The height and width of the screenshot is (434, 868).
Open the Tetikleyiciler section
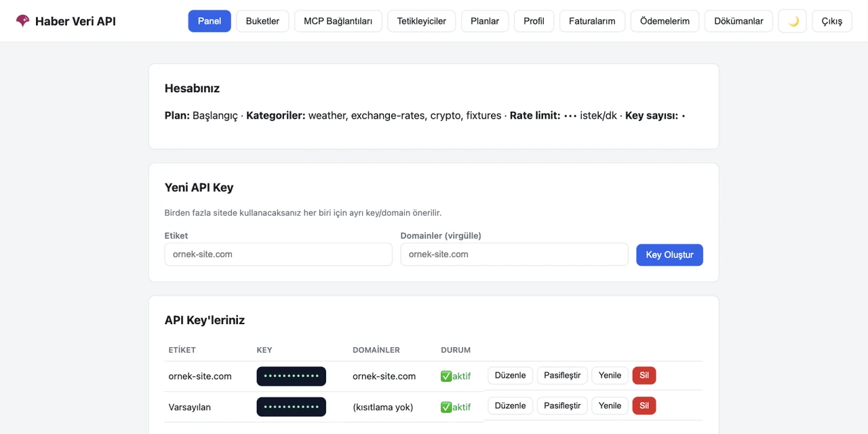point(422,21)
